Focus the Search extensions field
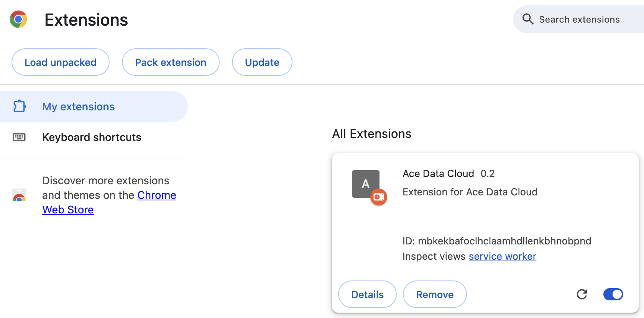Screen dimensions: 644x318 pyautogui.click(x=583, y=20)
